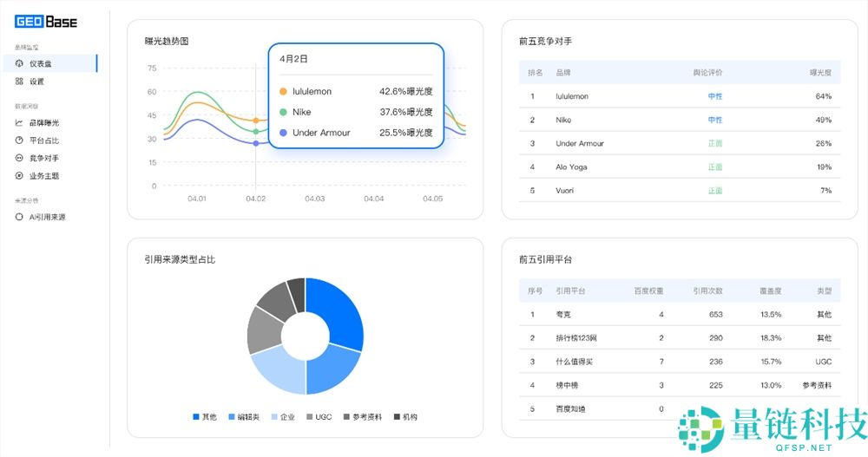Click the 引用来源类型占比 card title
The height and width of the screenshot is (457, 868).
pyautogui.click(x=180, y=259)
